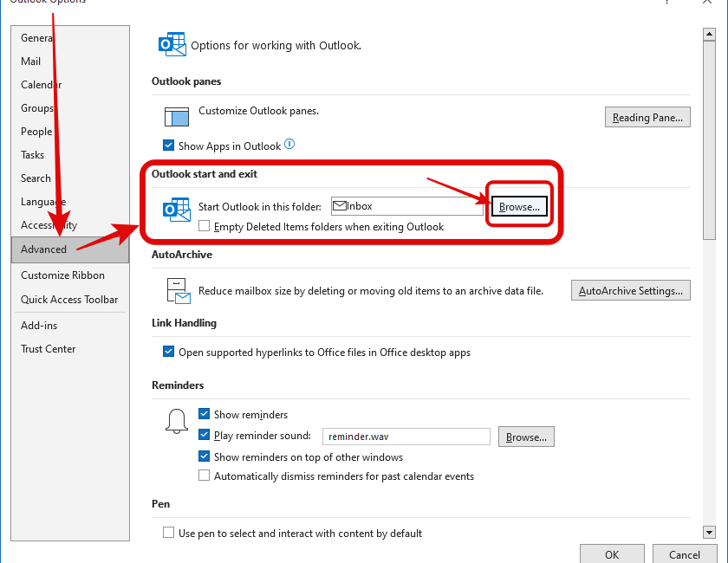Uncheck Show Apps in Outlook
728x563 pixels.
pyautogui.click(x=168, y=146)
